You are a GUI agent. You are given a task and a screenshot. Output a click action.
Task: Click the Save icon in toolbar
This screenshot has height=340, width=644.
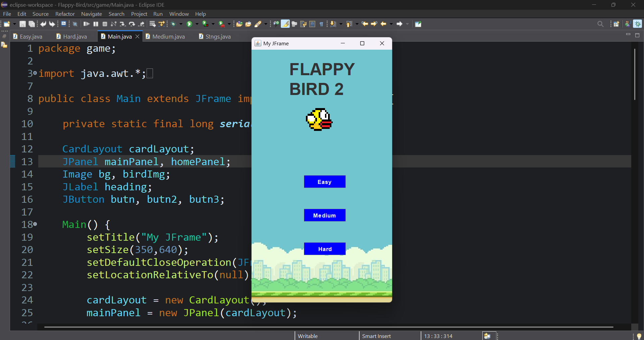[22, 24]
